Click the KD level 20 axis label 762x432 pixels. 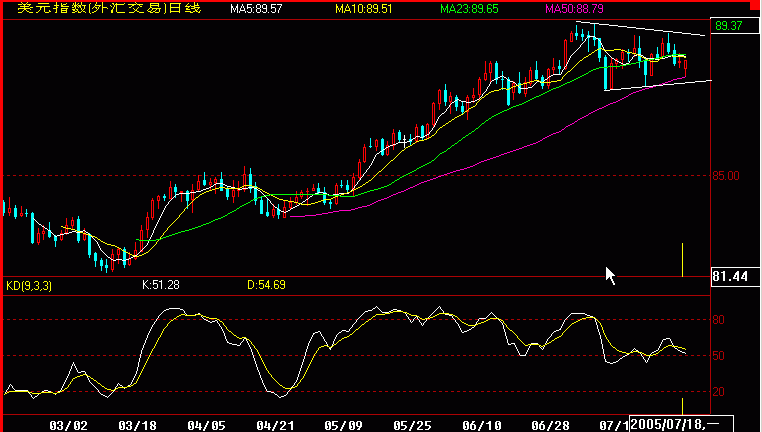pyautogui.click(x=719, y=392)
